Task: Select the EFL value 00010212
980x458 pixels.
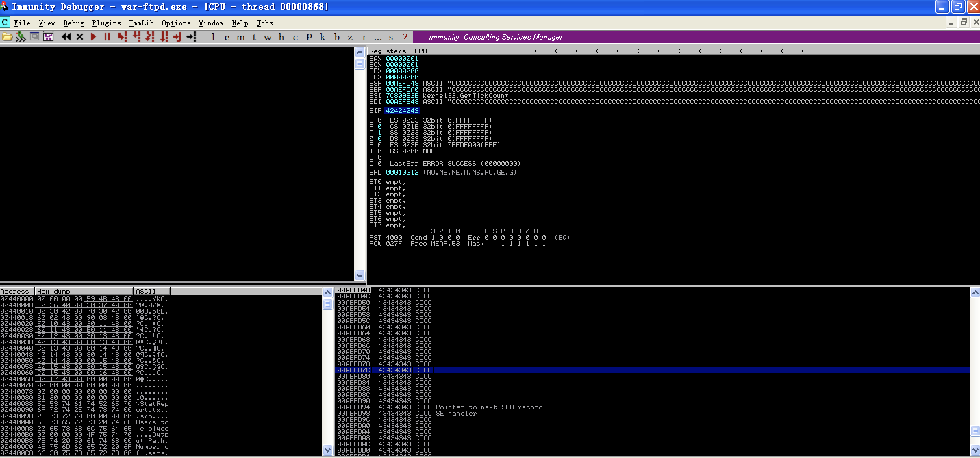Action: pyautogui.click(x=402, y=172)
